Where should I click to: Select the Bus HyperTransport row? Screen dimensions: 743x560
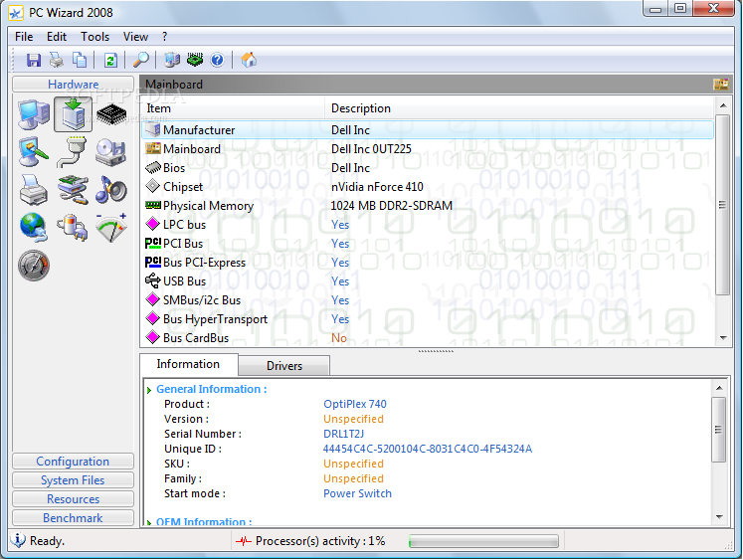(428, 319)
